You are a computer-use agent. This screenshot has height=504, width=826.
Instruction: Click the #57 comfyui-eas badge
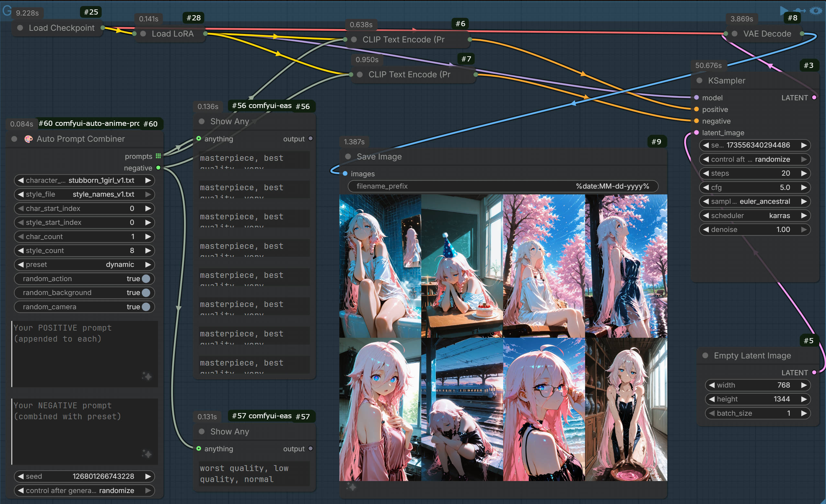[262, 416]
